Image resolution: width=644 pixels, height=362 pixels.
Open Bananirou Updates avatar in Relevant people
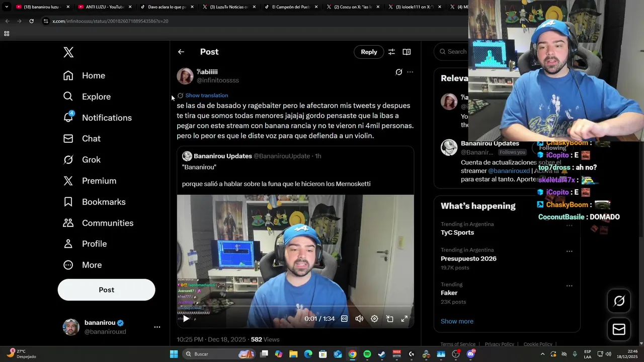(x=449, y=148)
